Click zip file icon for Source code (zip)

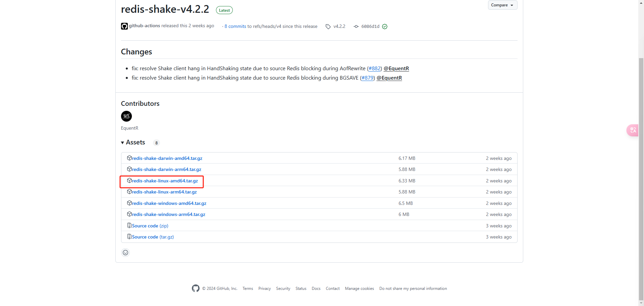[x=129, y=225]
